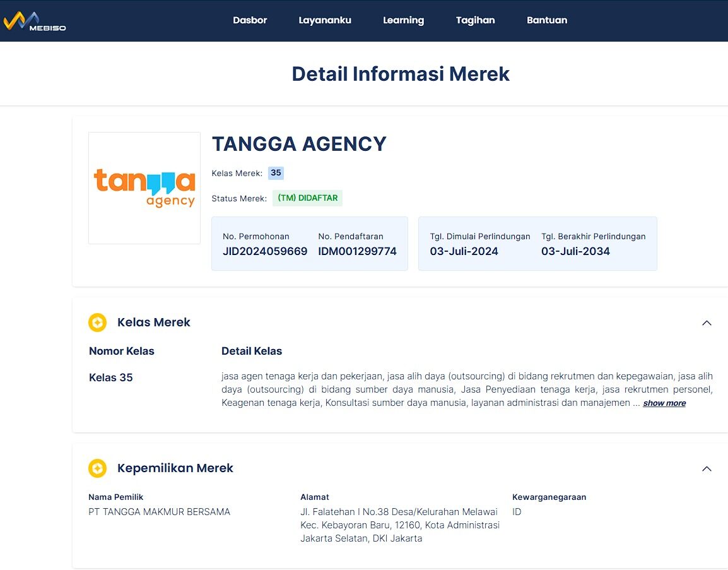The image size is (728, 570).
Task: Click the Nomor Kelas column header
Action: [122, 351]
